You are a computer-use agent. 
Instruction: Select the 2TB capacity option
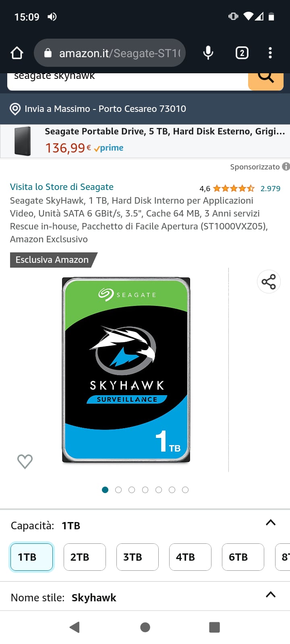[85, 557]
